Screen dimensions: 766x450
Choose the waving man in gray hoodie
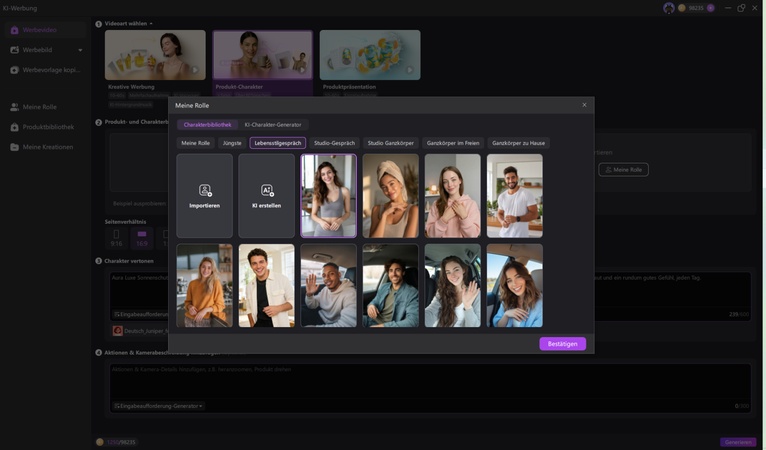(x=328, y=285)
